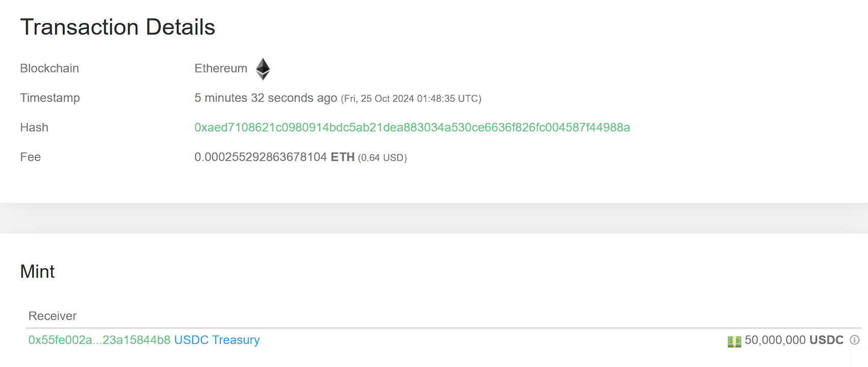The width and height of the screenshot is (868, 367).
Task: Click the Fri, 25 Oct 2024 UTC date text
Action: (x=410, y=98)
